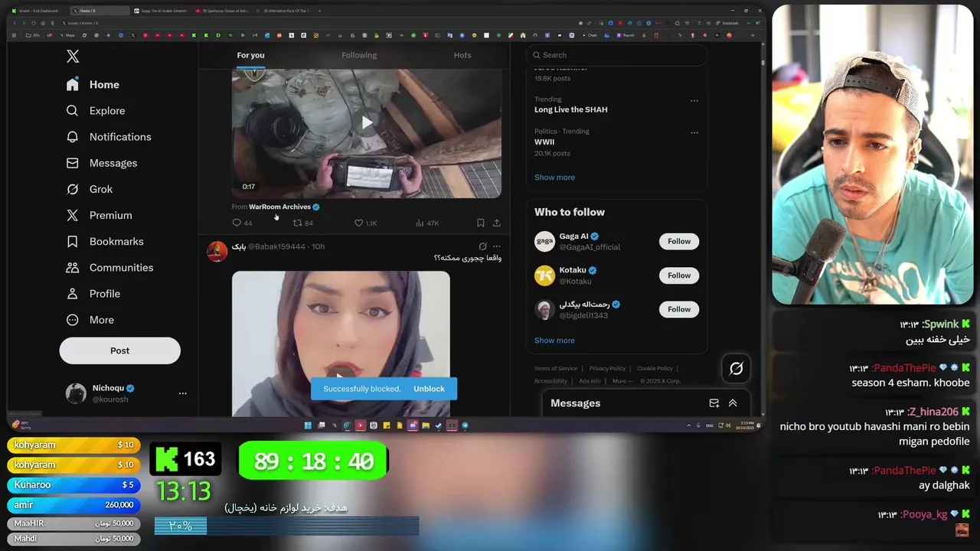Viewport: 980px width, 551px height.
Task: Play the WarRoom Archives video
Action: click(367, 122)
